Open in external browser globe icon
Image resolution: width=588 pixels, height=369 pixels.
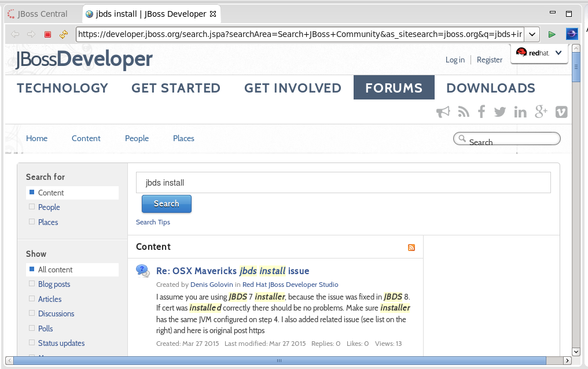(x=572, y=34)
